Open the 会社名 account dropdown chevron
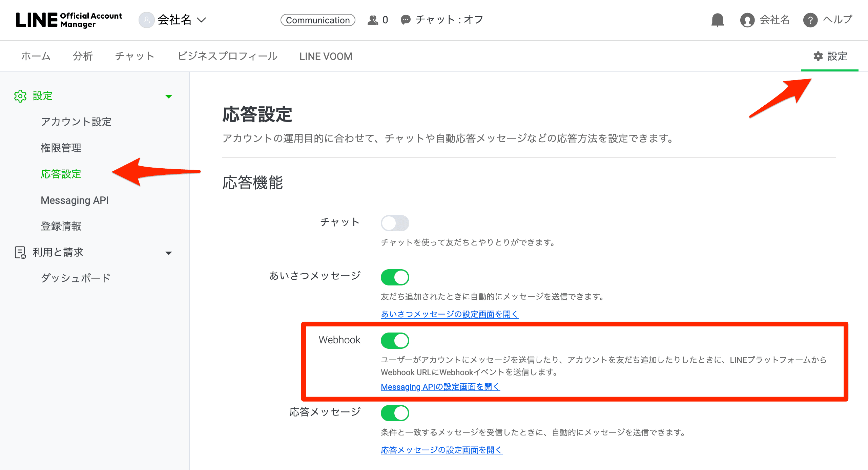Image resolution: width=868 pixels, height=470 pixels. (x=202, y=20)
